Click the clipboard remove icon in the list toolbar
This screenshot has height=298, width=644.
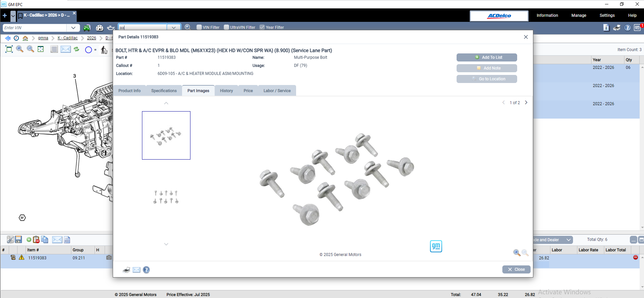coord(36,240)
